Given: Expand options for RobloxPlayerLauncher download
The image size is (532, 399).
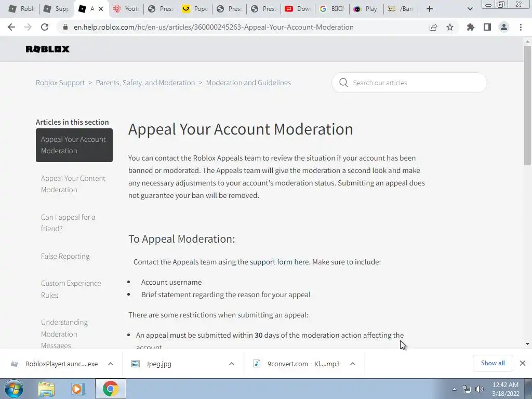Looking at the screenshot, I should [x=111, y=364].
